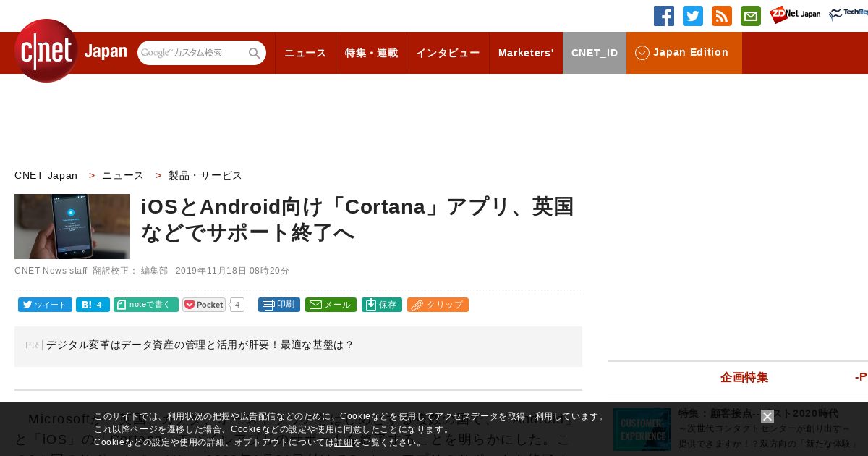This screenshot has height=456, width=868.
Task: Print the article with 印刷 button
Action: point(279,305)
